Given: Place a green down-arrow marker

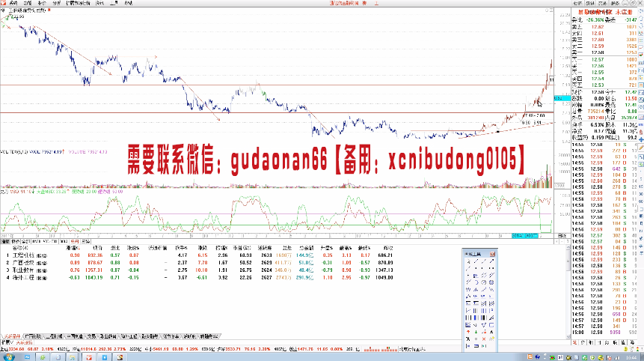Looking at the screenshot, I should (476, 332).
